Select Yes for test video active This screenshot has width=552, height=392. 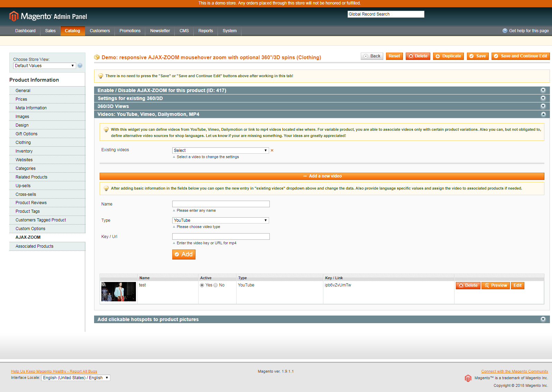coord(202,285)
